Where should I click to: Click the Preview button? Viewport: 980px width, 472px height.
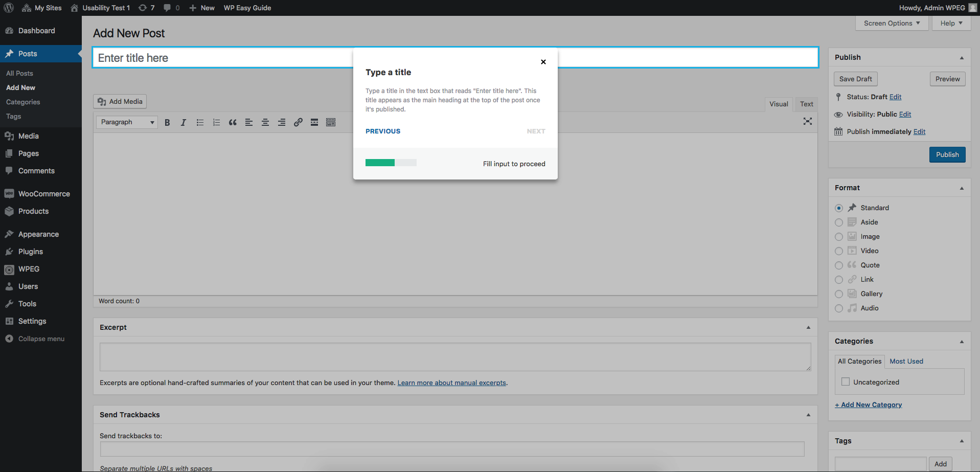947,79
